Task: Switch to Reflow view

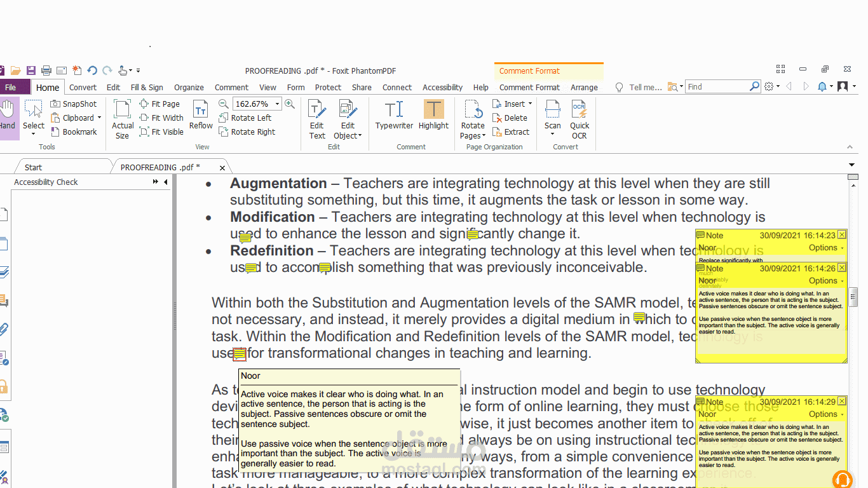Action: click(x=201, y=115)
